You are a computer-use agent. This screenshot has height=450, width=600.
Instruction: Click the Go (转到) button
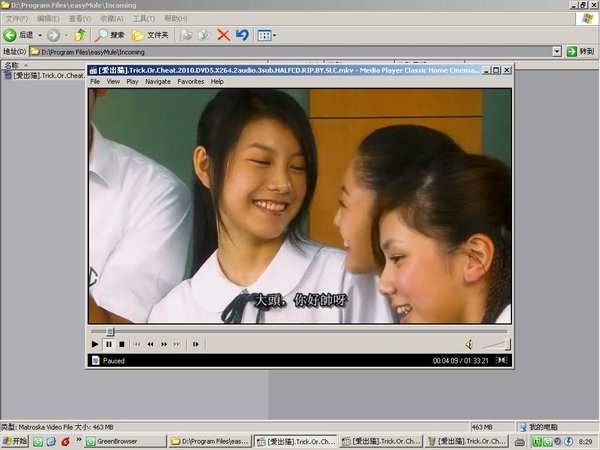[581, 51]
